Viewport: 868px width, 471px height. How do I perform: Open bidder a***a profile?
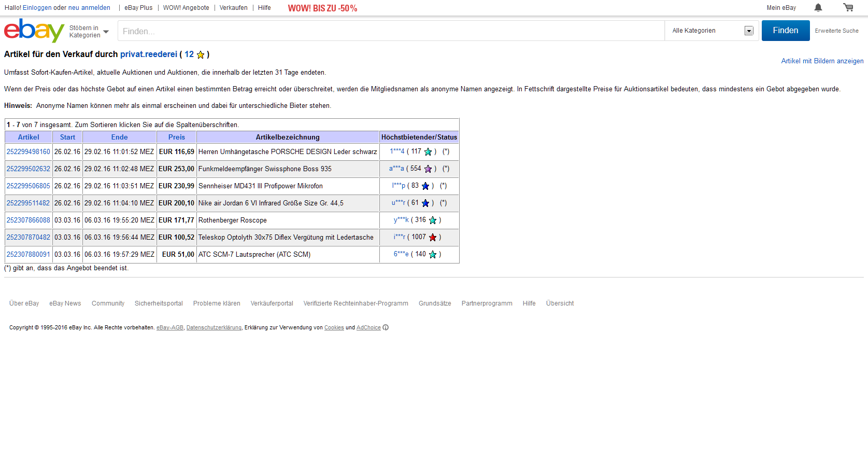pos(396,168)
